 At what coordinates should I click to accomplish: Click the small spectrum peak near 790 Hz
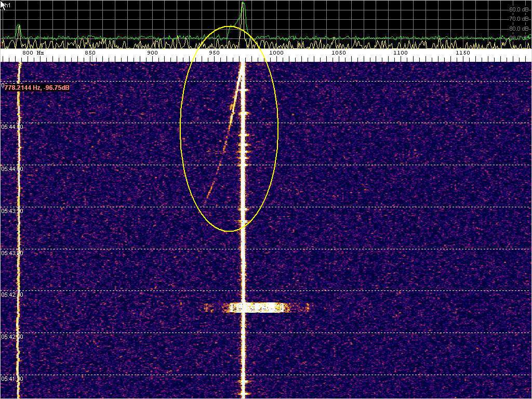tap(19, 29)
